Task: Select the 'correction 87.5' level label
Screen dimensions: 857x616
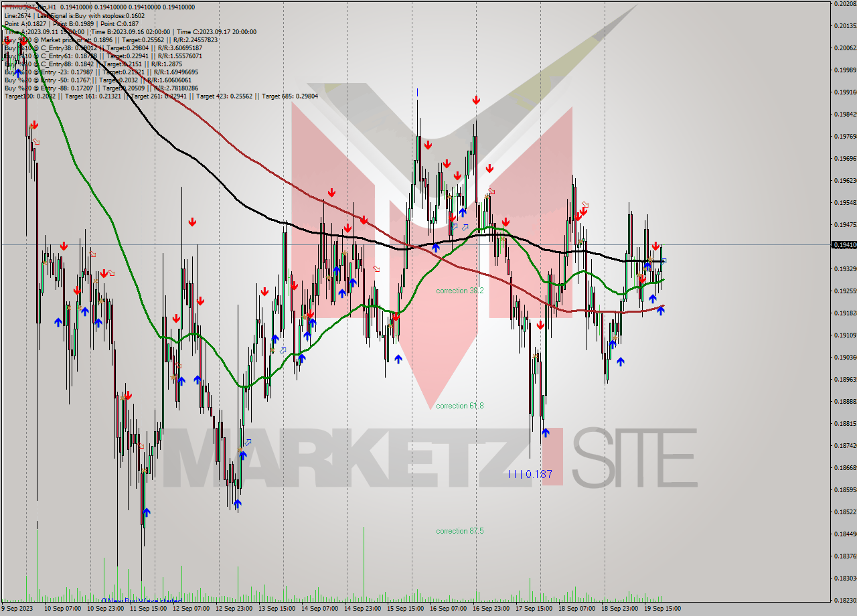Action: point(459,531)
